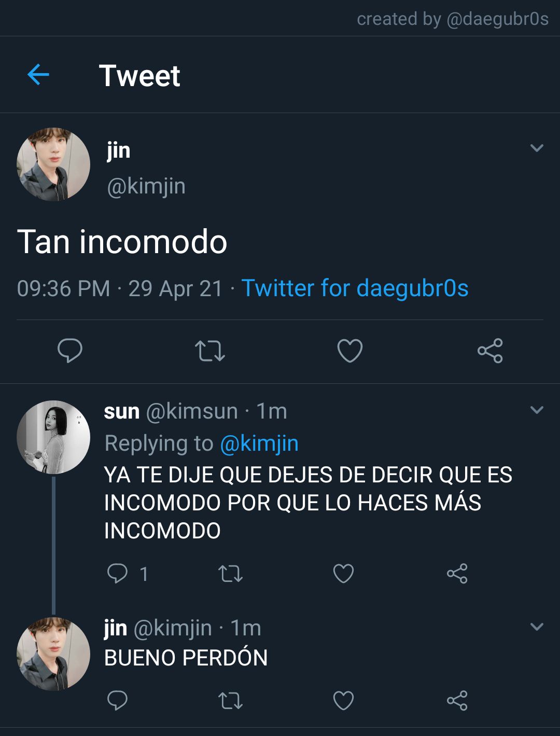Expand options chevron on main tweet

pyautogui.click(x=537, y=148)
